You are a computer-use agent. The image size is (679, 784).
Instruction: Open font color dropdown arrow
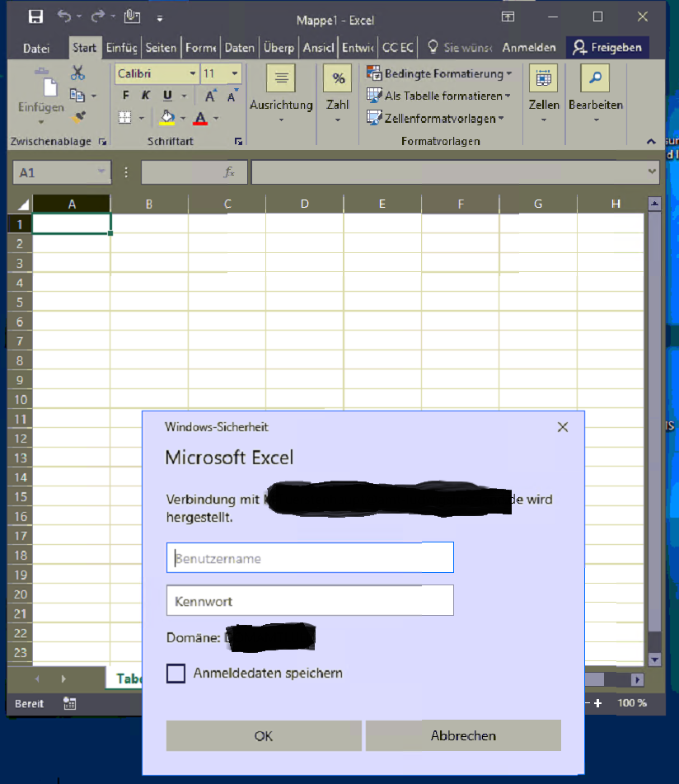point(216,119)
